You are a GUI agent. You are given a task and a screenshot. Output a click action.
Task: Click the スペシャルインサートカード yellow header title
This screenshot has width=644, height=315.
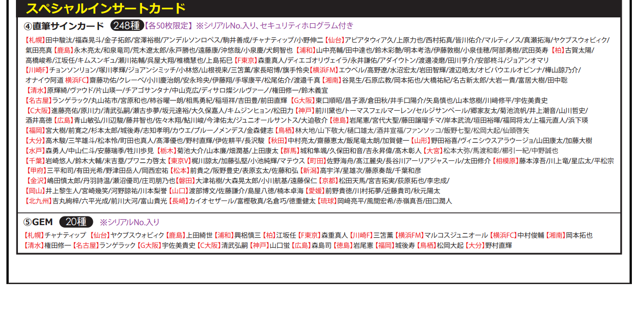[105, 8]
